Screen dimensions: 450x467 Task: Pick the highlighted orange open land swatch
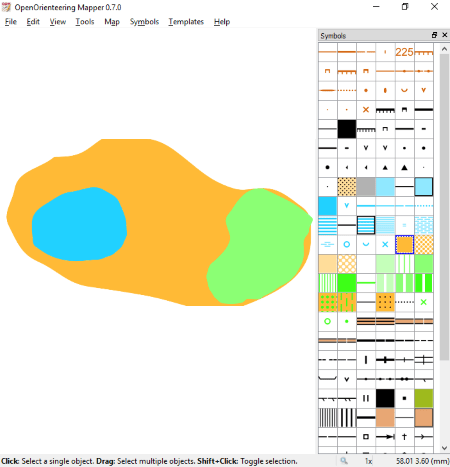[404, 244]
